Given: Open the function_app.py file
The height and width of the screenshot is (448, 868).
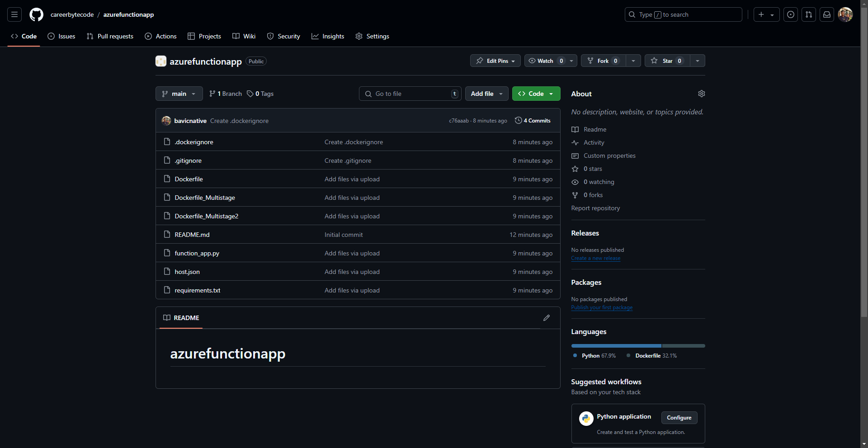Looking at the screenshot, I should click(x=197, y=253).
